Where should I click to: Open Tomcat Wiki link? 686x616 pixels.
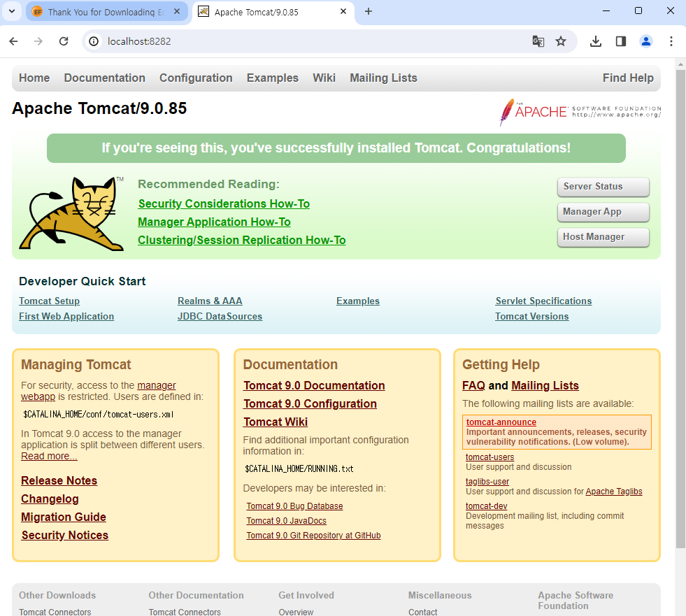pyautogui.click(x=276, y=422)
